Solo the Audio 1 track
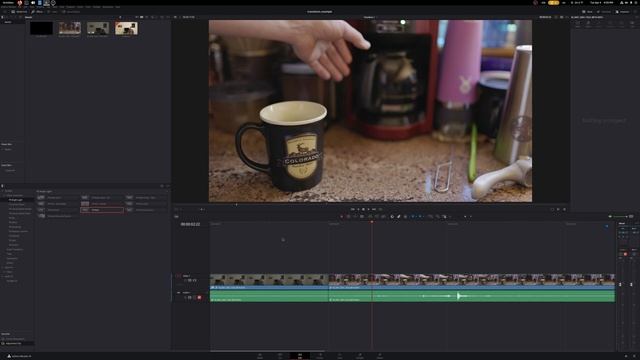 click(x=194, y=297)
